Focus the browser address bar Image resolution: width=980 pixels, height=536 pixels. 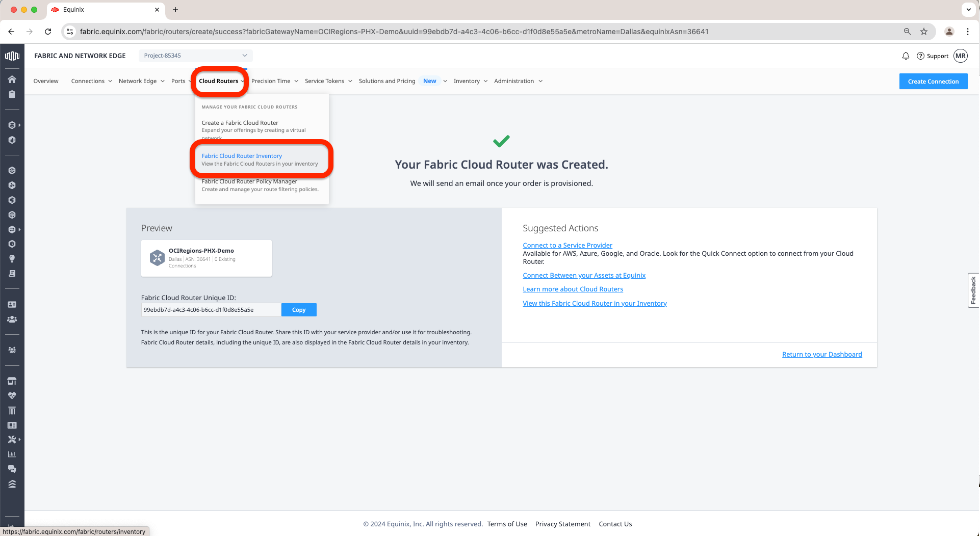coord(489,32)
